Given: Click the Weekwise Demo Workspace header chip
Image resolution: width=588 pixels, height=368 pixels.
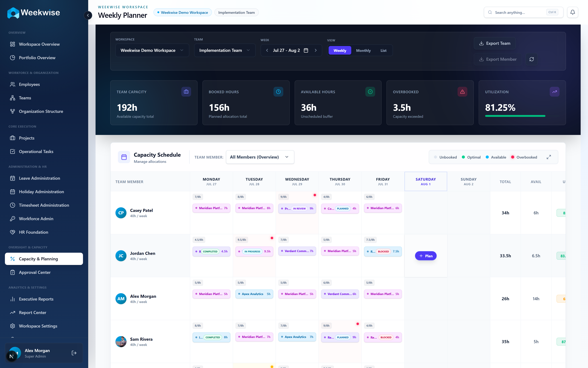Looking at the screenshot, I should coord(183,12).
